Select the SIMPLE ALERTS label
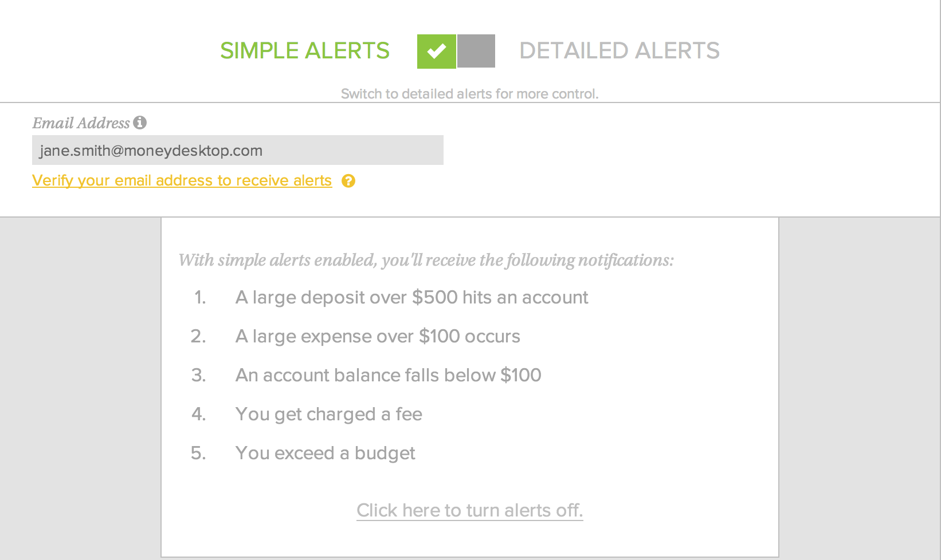 305,51
